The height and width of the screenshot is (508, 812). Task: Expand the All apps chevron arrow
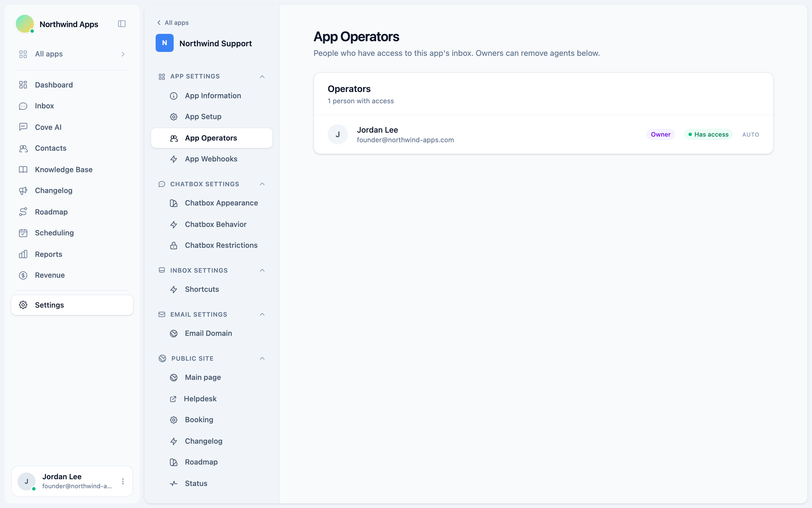click(123, 54)
